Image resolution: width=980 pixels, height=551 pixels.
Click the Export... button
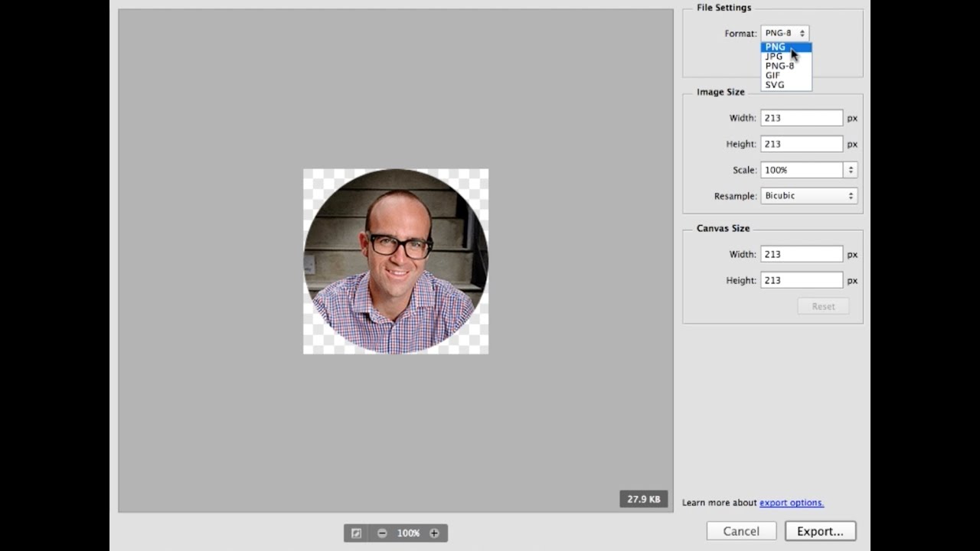tap(820, 531)
